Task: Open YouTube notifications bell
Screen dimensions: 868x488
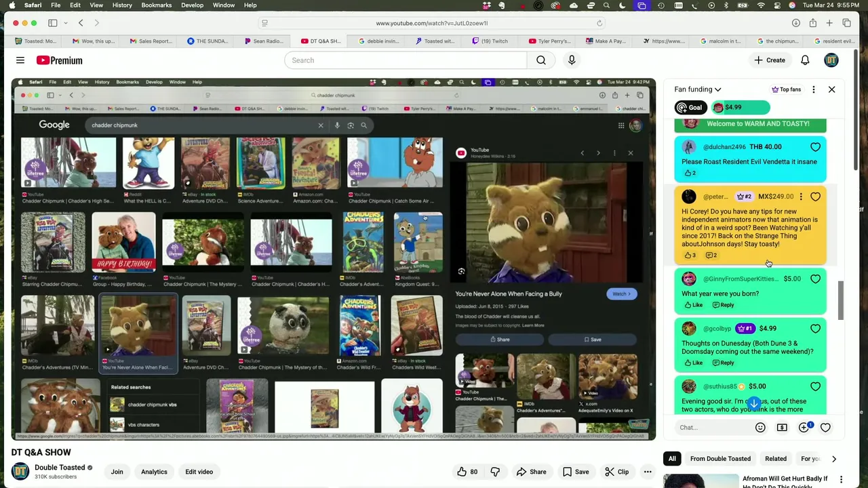Action: coord(805,60)
